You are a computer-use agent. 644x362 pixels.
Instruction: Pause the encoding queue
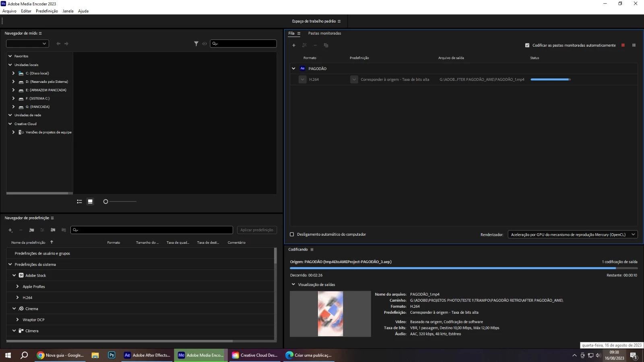point(634,45)
